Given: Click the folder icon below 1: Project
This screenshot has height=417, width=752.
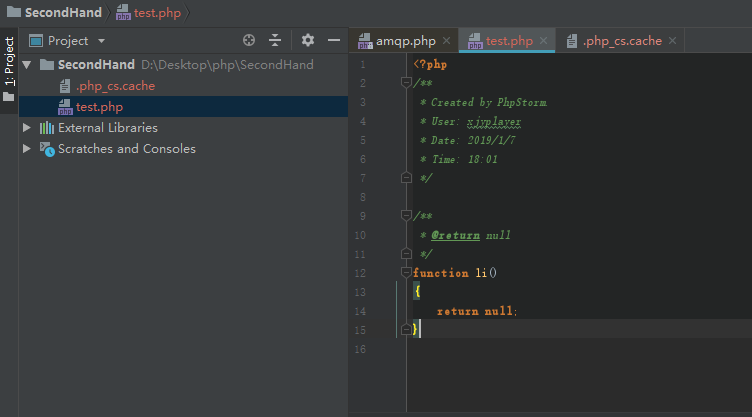Looking at the screenshot, I should (x=9, y=97).
